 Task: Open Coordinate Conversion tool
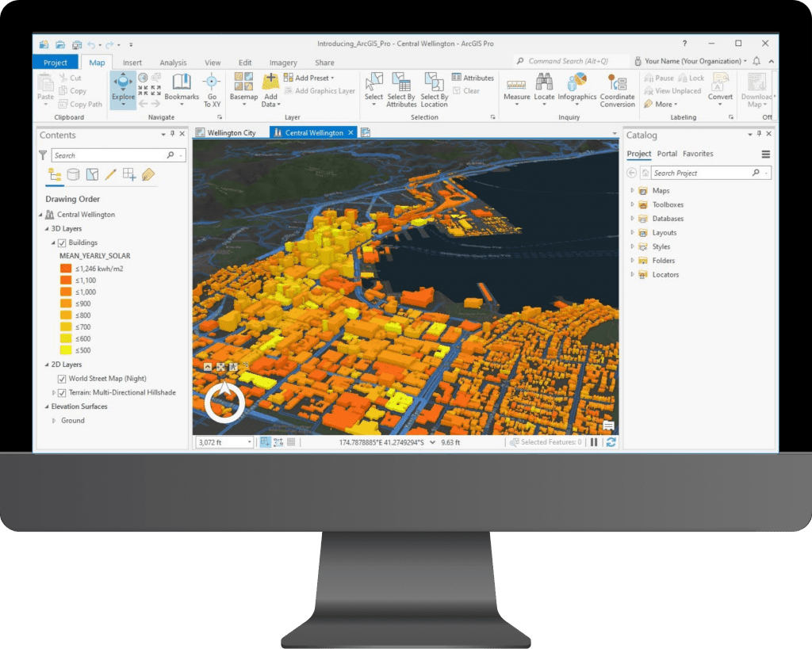(617, 90)
